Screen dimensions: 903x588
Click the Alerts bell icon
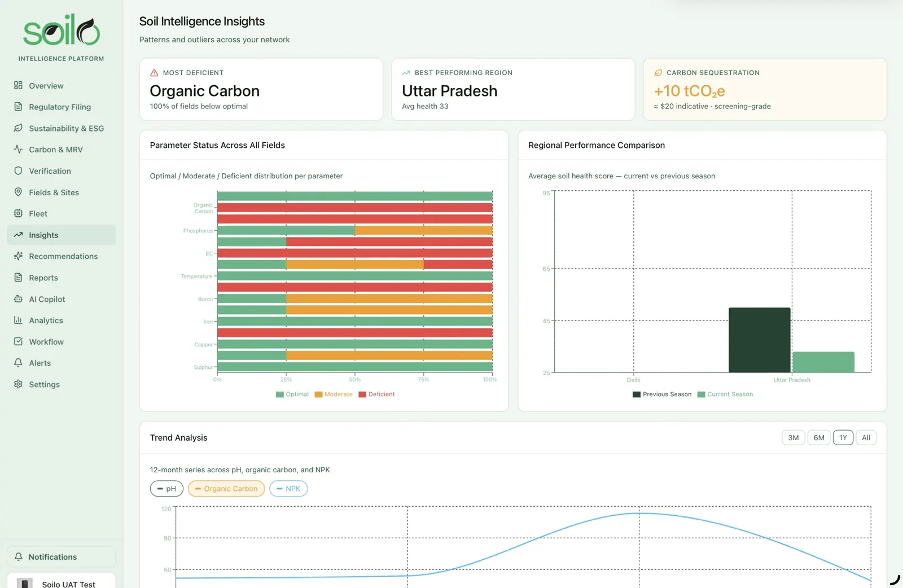pyautogui.click(x=18, y=363)
